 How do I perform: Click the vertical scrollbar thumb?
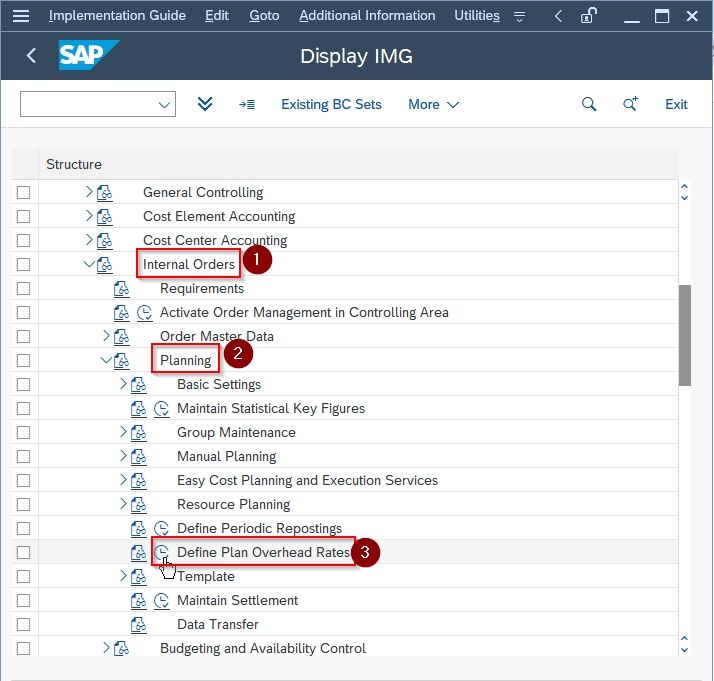(x=684, y=335)
